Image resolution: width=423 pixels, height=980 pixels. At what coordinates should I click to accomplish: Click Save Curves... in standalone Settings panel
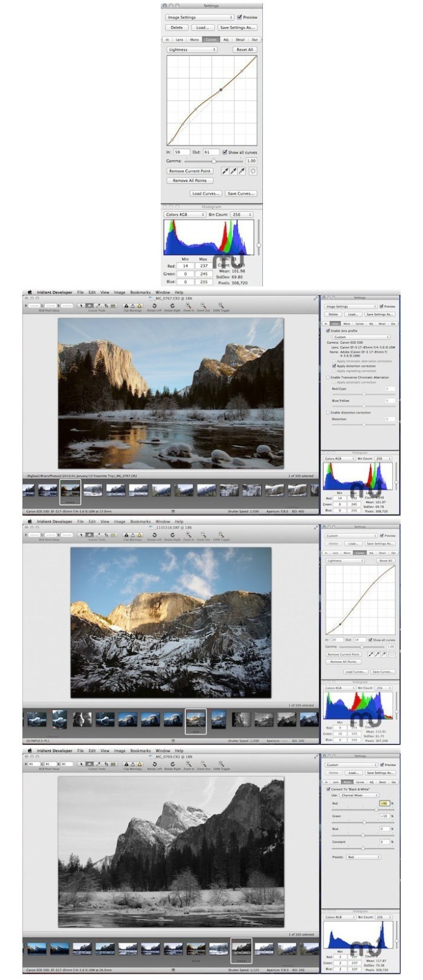(x=241, y=194)
